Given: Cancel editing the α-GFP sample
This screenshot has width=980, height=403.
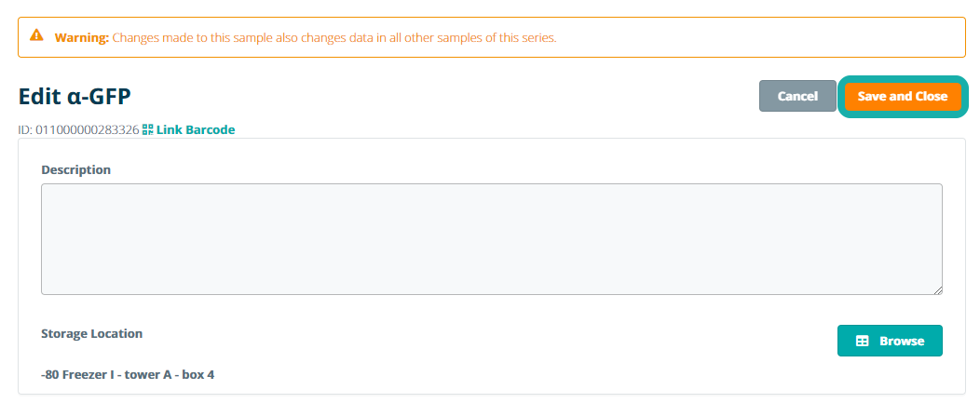Looking at the screenshot, I should click(x=797, y=96).
